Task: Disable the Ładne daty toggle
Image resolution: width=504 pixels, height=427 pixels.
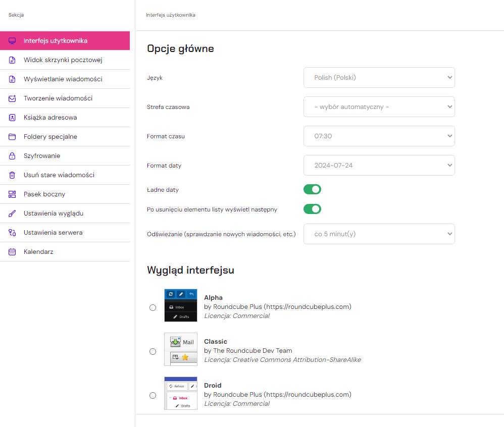Action: pos(312,189)
